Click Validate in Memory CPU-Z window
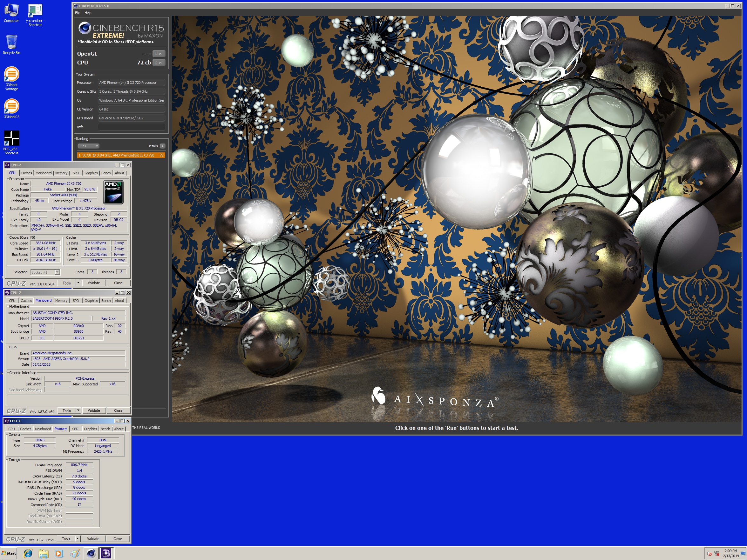Viewport: 747px width, 560px height. 93,539
